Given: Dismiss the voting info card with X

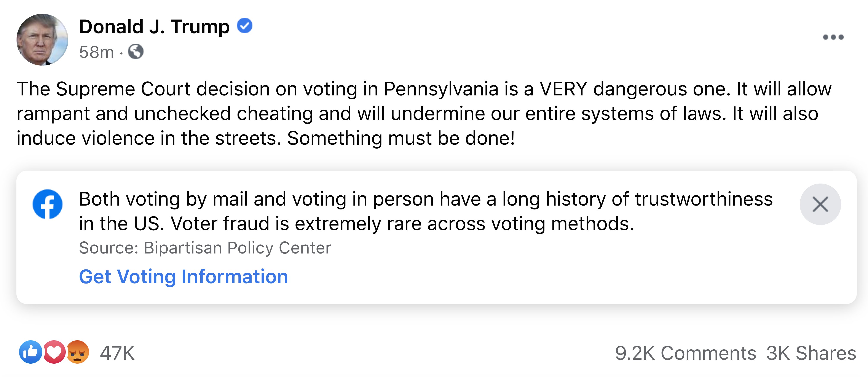Looking at the screenshot, I should (x=820, y=204).
